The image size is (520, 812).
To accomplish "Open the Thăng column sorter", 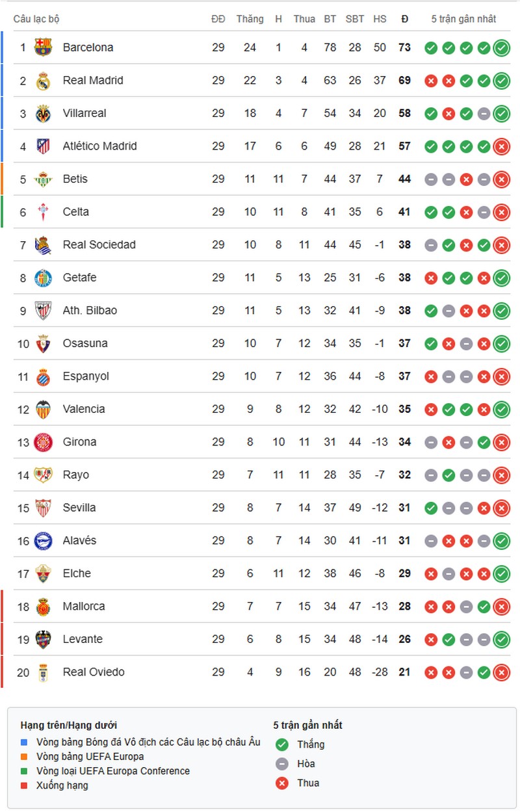I will (x=250, y=19).
